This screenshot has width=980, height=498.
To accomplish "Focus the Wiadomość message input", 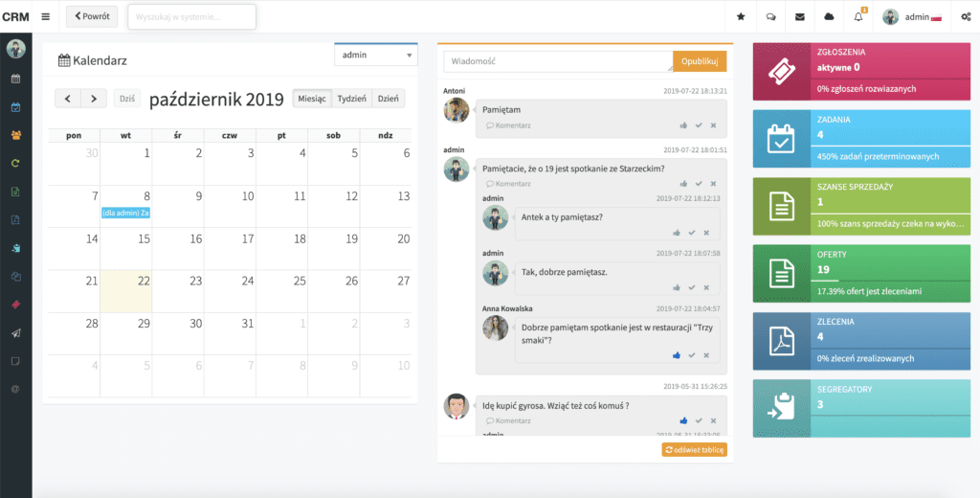I will click(558, 61).
